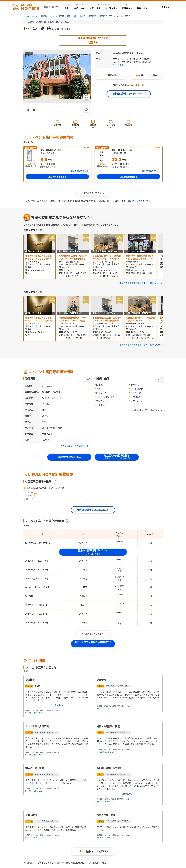Click the pencil edit icon below the photo
The width and height of the screenshot is (186, 868).
click(x=86, y=110)
